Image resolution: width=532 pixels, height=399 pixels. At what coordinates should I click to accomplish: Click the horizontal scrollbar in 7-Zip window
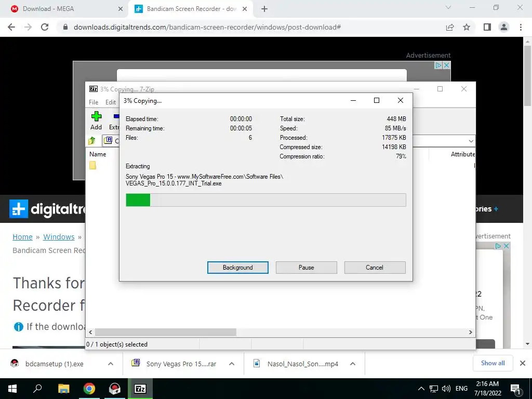point(166,332)
